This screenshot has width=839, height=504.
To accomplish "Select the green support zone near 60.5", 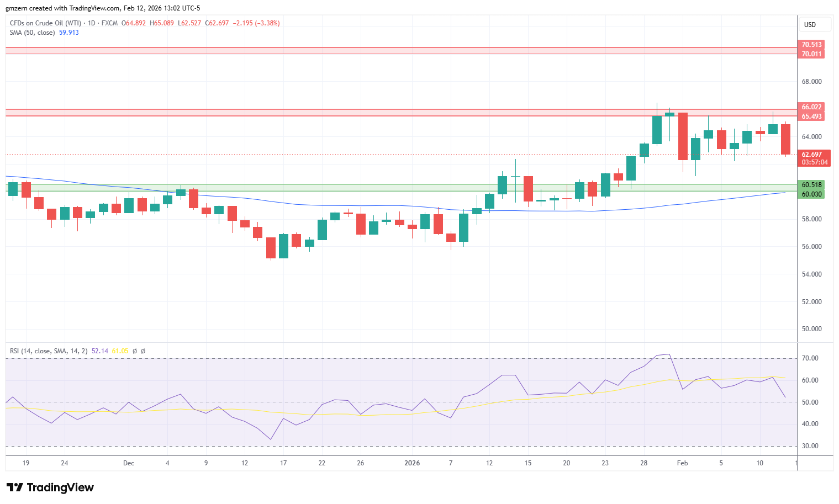I will (x=402, y=188).
